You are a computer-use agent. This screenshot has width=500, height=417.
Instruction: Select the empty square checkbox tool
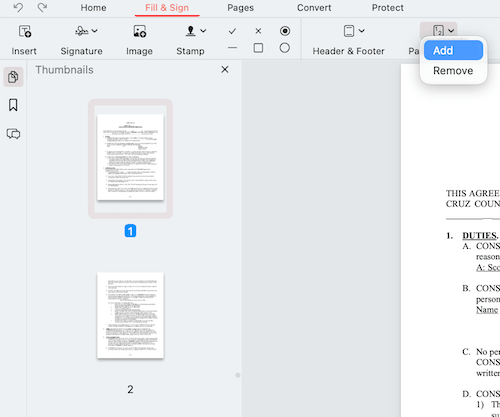(x=258, y=48)
